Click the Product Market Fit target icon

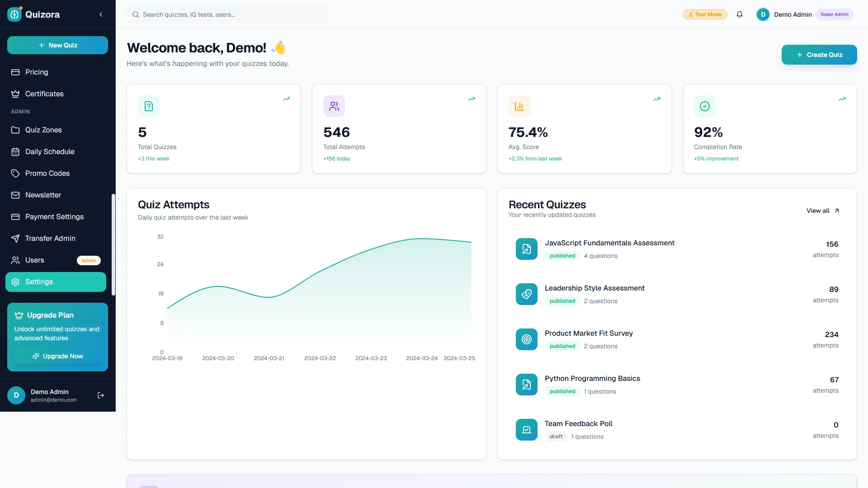pyautogui.click(x=527, y=339)
